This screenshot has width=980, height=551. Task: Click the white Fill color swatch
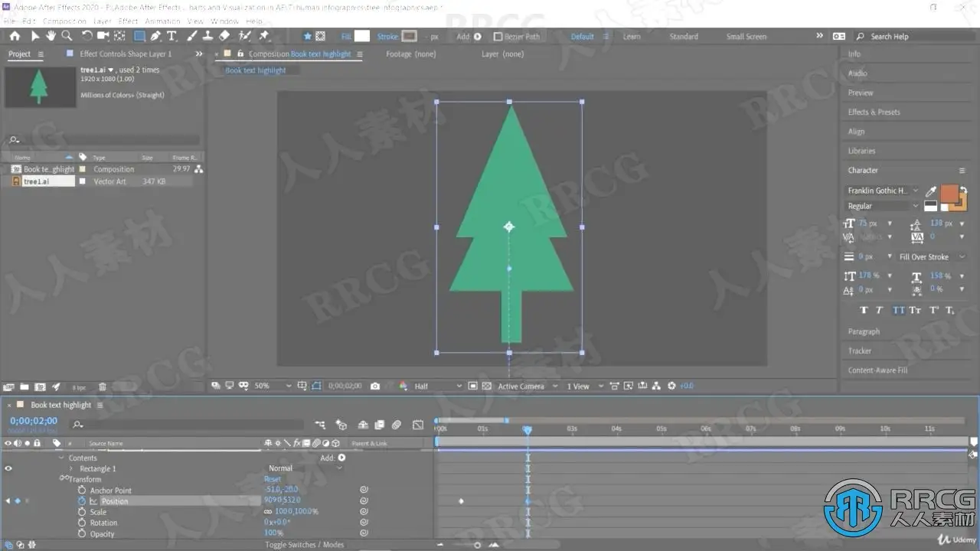(361, 36)
